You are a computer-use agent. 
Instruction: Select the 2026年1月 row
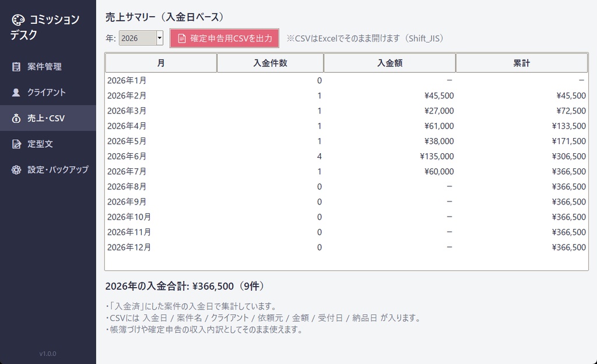(346, 80)
